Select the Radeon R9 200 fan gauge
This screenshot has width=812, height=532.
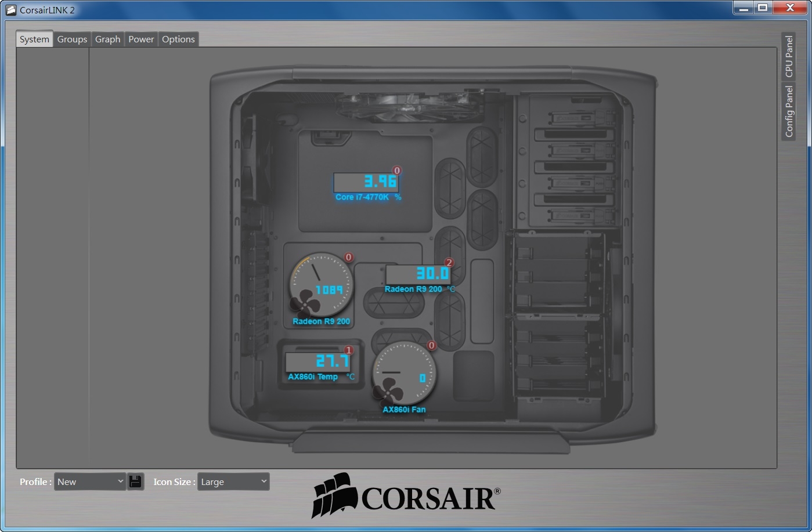[x=321, y=284]
